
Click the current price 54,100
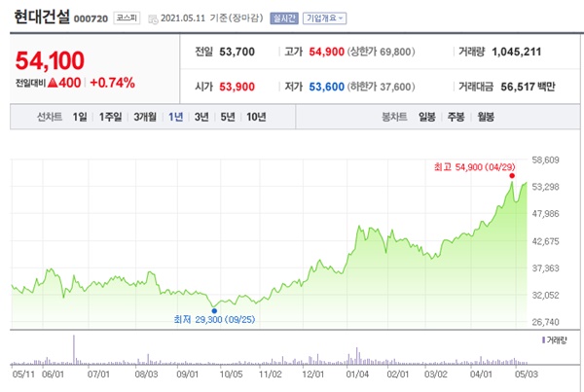click(50, 60)
